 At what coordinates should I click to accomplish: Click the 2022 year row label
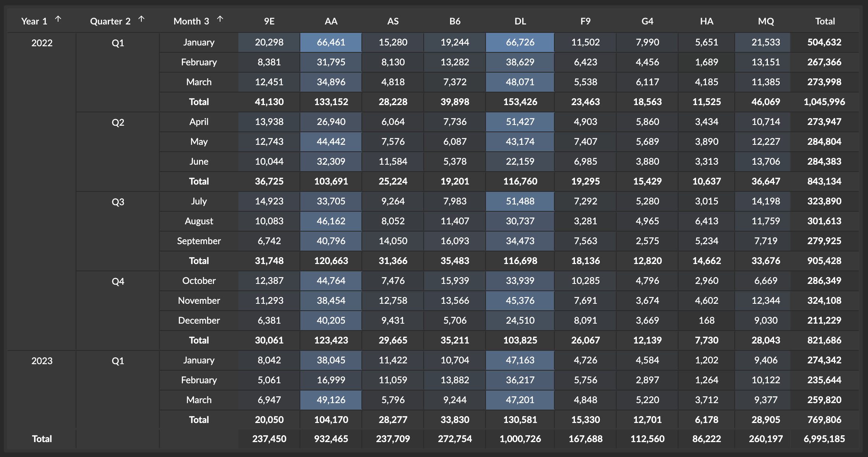pyautogui.click(x=42, y=43)
